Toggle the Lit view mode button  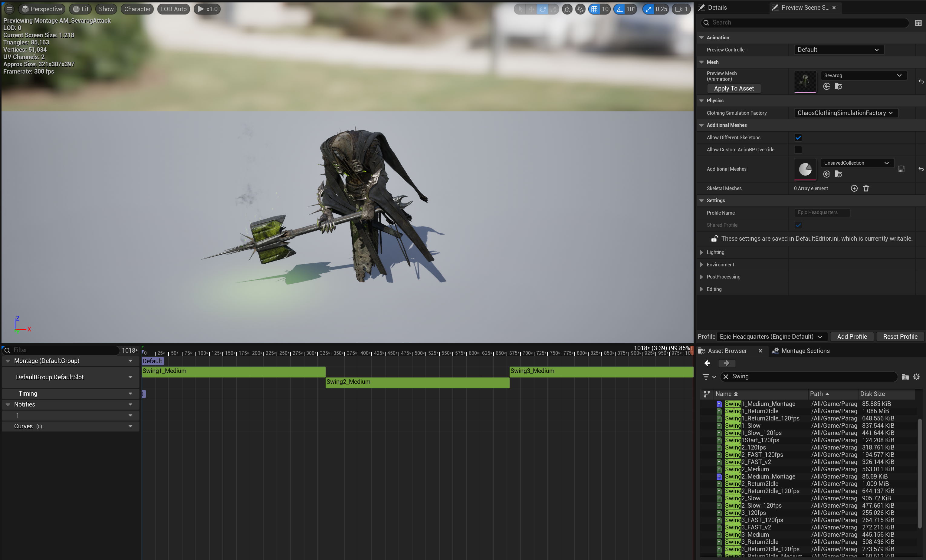tap(81, 9)
